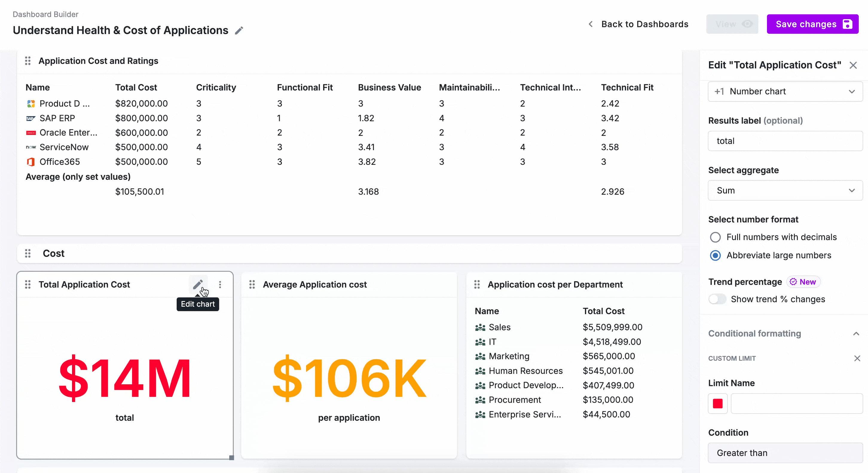The width and height of the screenshot is (868, 473).
Task: Open the Number chart type dropdown
Action: (x=785, y=92)
